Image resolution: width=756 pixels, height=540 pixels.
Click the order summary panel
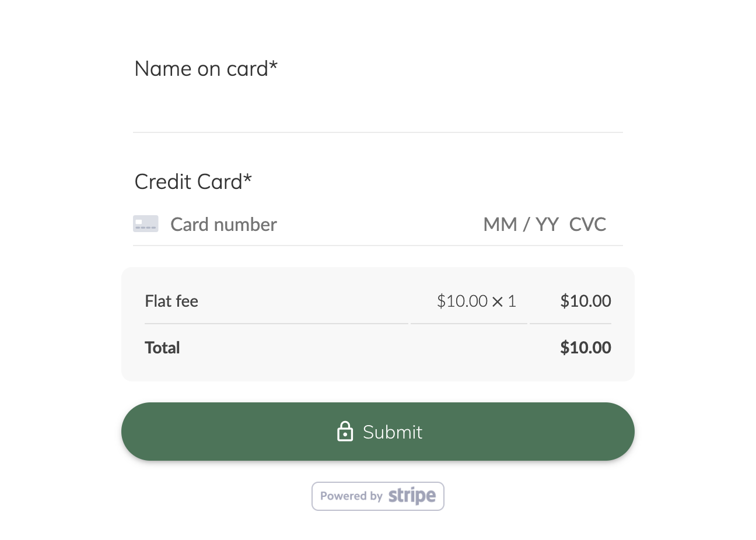(x=378, y=324)
